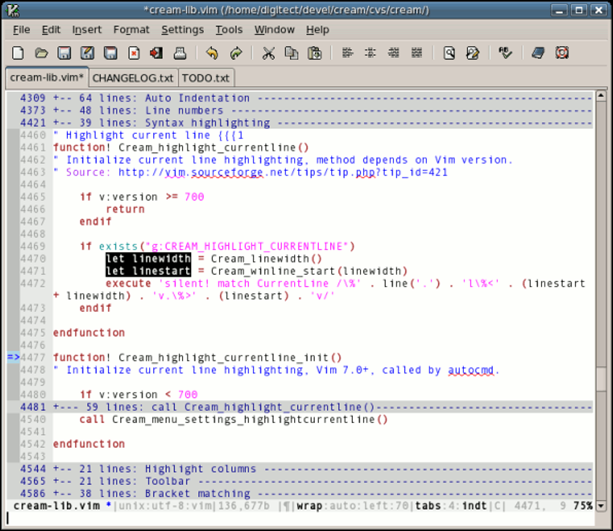Undo the last edit via toolbar
613x531 pixels.
point(212,53)
